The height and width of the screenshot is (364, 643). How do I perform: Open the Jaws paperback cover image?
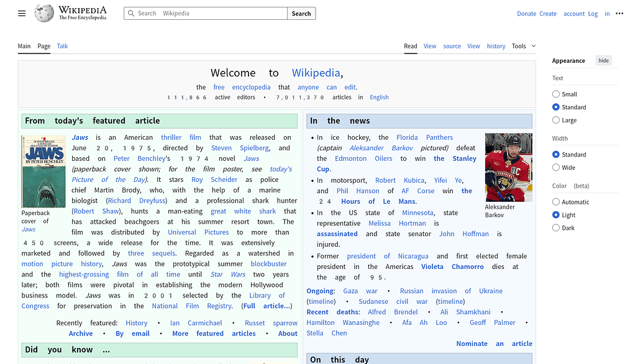click(x=43, y=171)
